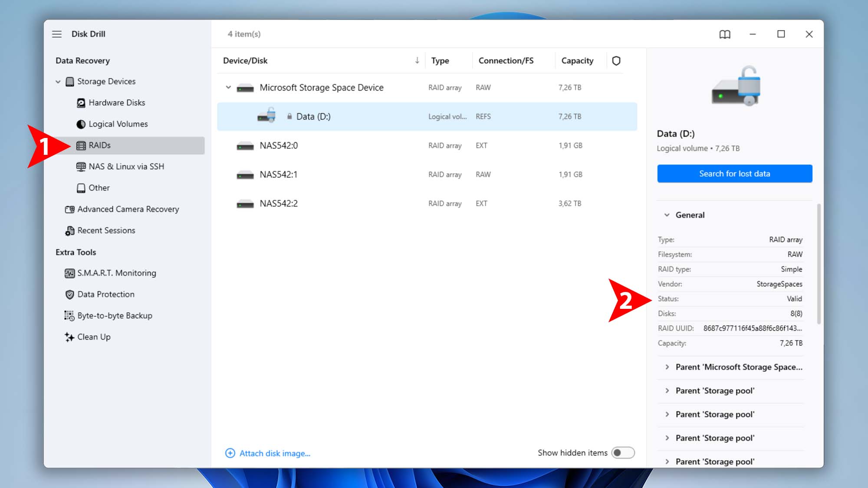Select the NAS542:0 row name

tap(279, 145)
